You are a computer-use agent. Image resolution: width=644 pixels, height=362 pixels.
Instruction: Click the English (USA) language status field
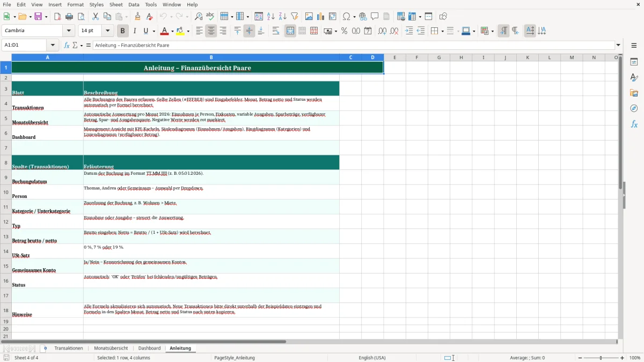(372, 358)
